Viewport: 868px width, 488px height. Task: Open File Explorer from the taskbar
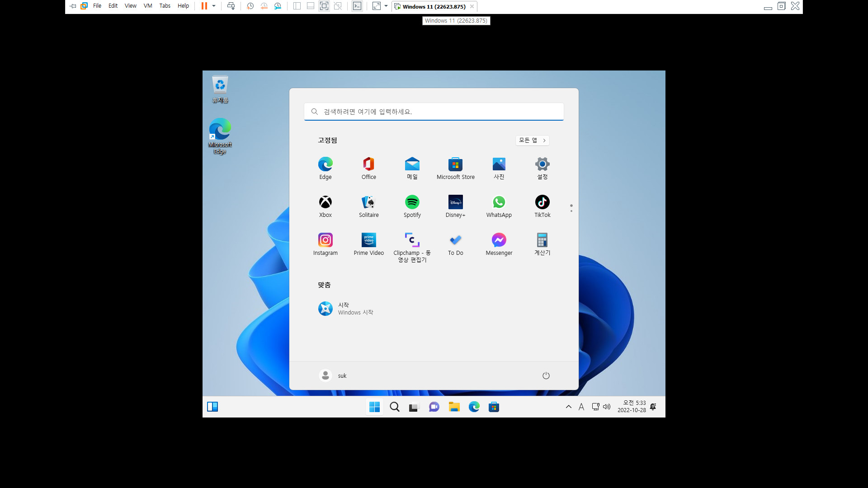pyautogui.click(x=454, y=407)
